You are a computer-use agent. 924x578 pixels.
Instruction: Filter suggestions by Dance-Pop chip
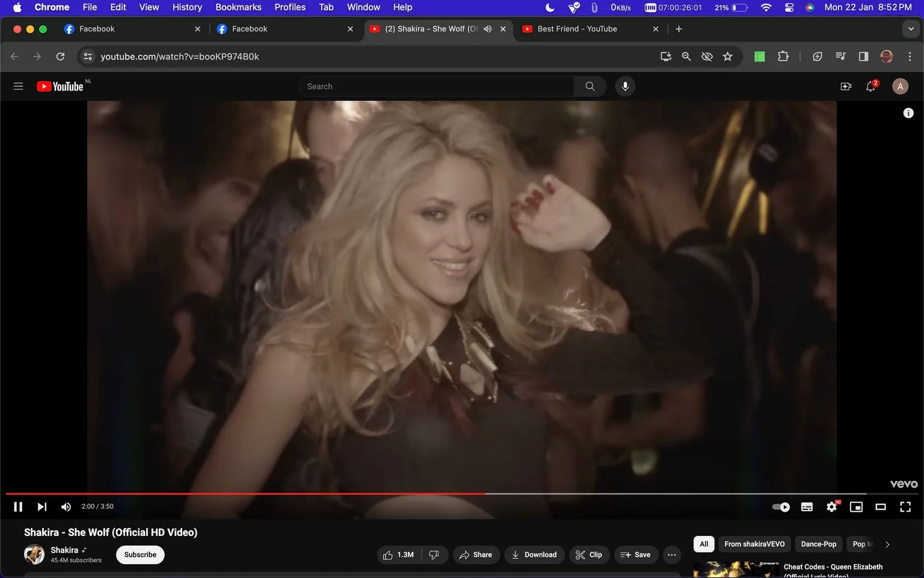[x=819, y=544]
